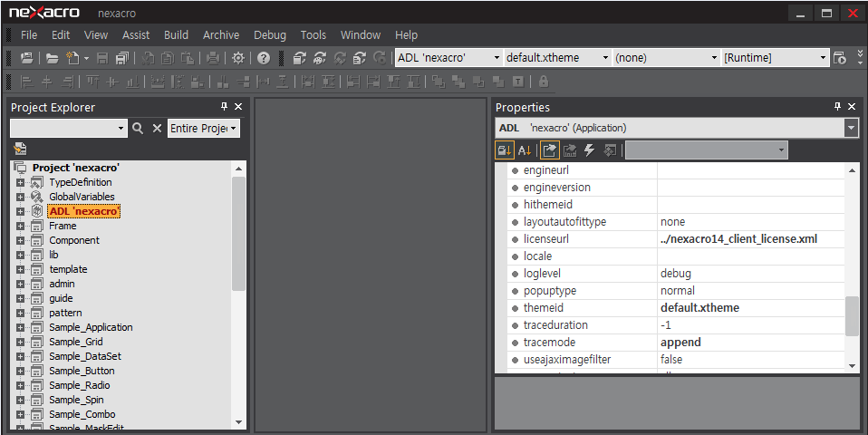Viewport: 868px width, 435px height.
Task: Click the Print icon in the toolbar
Action: (x=213, y=58)
